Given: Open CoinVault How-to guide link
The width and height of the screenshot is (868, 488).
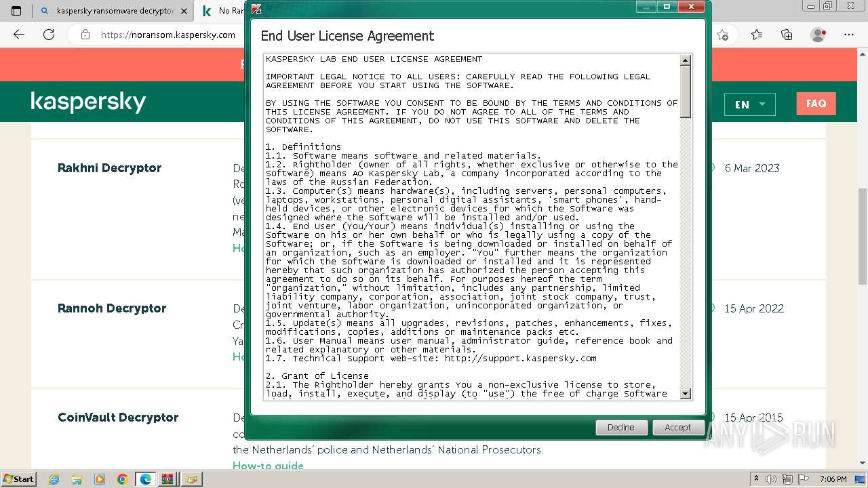Looking at the screenshot, I should 268,466.
